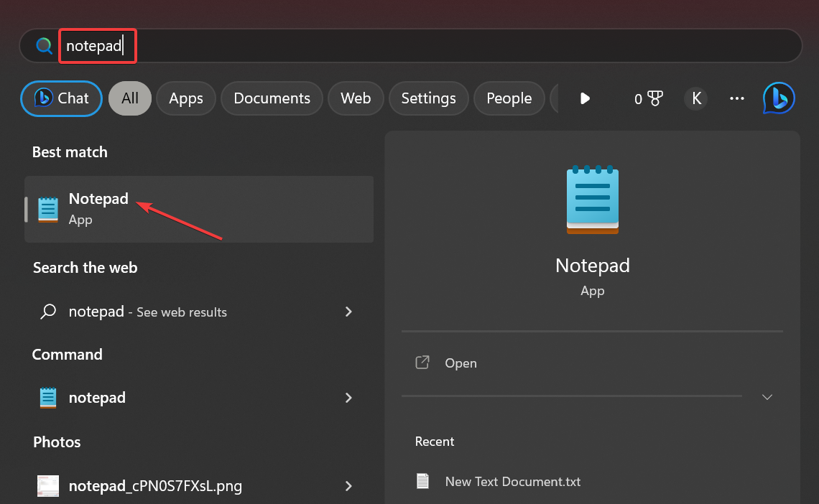Viewport: 819px width, 504px height.
Task: Expand more actions with the down chevron
Action: point(767,396)
